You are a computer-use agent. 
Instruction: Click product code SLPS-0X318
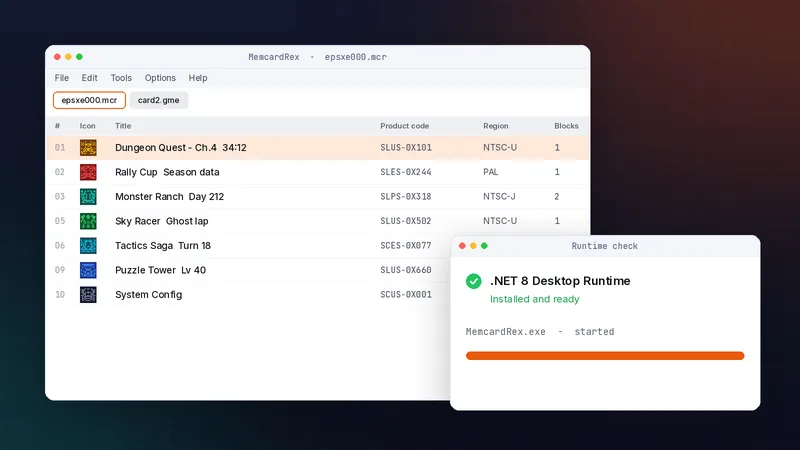(x=406, y=197)
